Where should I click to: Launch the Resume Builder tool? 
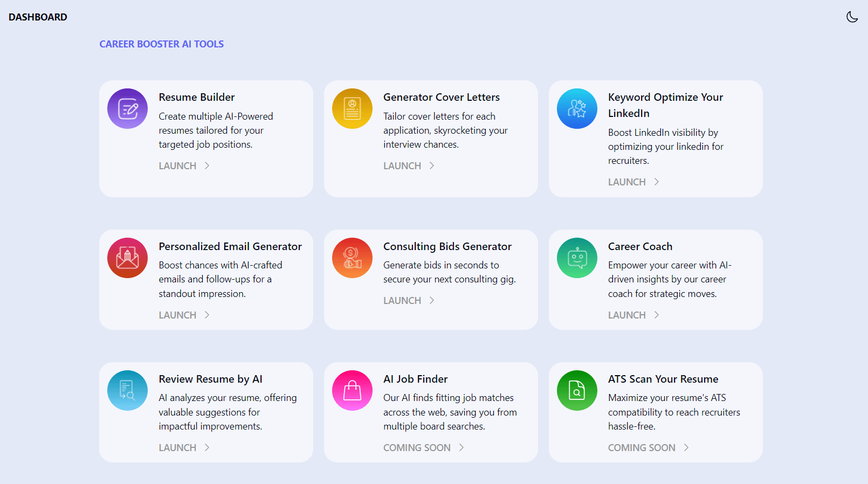pyautogui.click(x=177, y=166)
